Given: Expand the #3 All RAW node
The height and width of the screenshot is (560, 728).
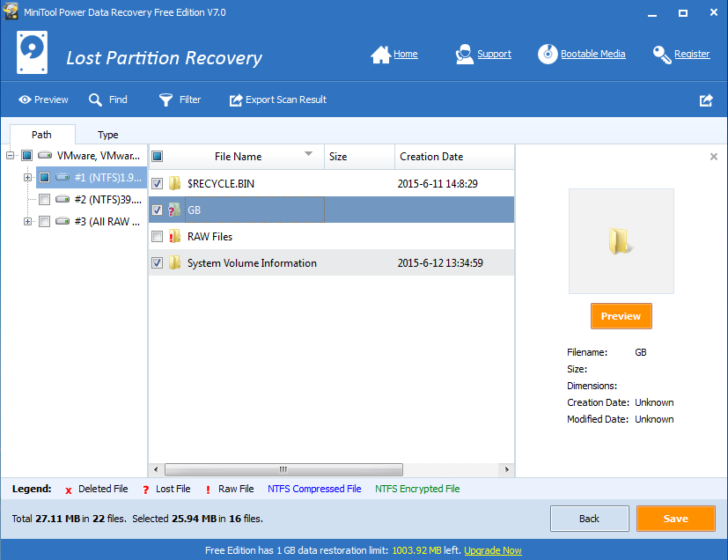Looking at the screenshot, I should [27, 221].
